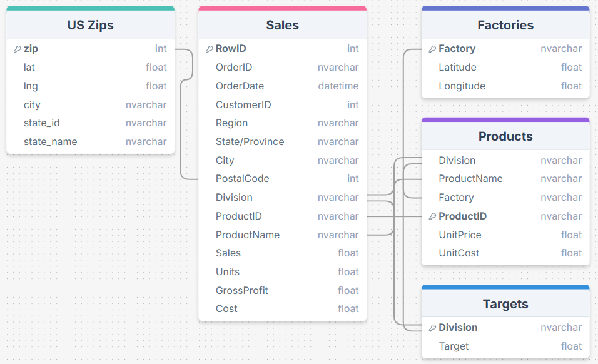Click the key icon beside the Factories table's Factory field
Viewport: 598px width, 364px height.
pos(432,49)
